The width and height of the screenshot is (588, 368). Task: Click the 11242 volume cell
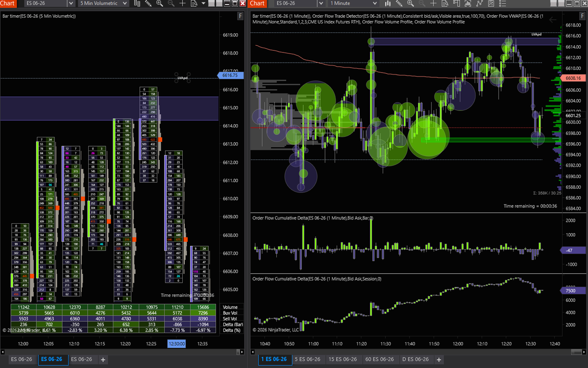pyautogui.click(x=23, y=307)
